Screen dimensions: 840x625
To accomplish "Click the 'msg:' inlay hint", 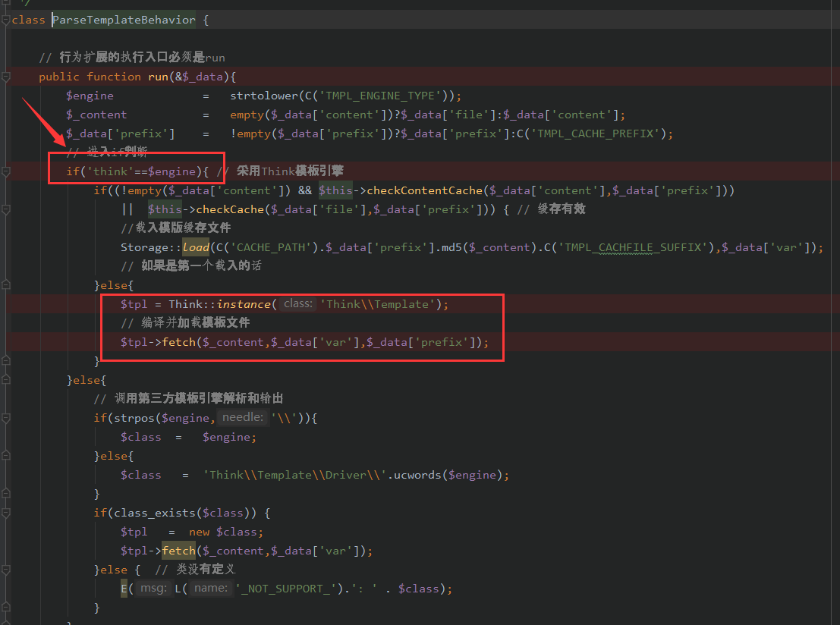I will coord(154,589).
